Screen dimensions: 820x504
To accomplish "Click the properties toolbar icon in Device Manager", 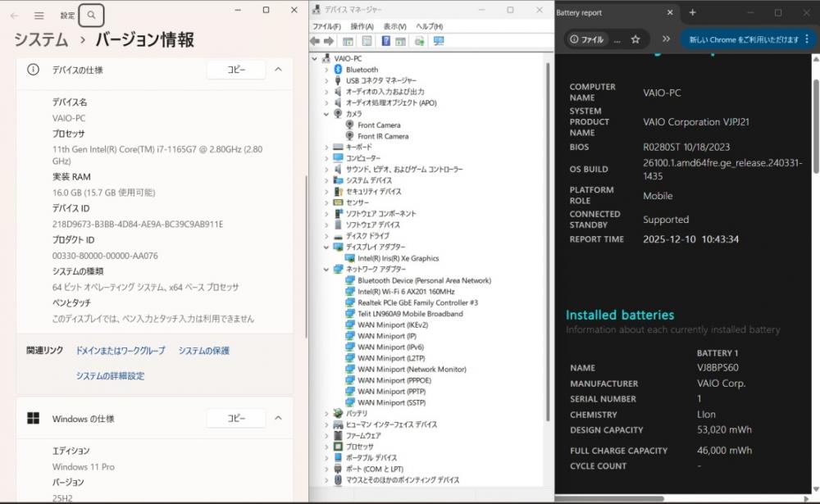I will point(367,41).
